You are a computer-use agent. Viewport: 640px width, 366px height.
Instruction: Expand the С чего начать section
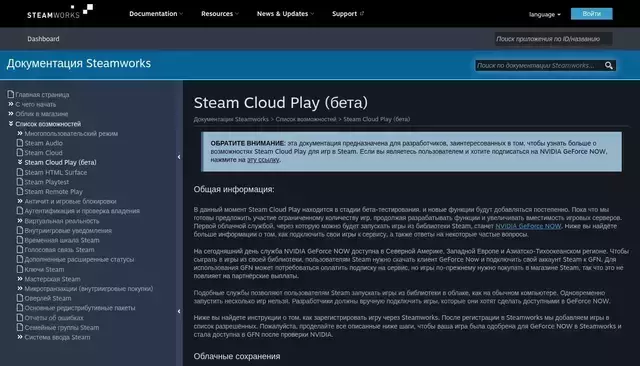[36, 104]
